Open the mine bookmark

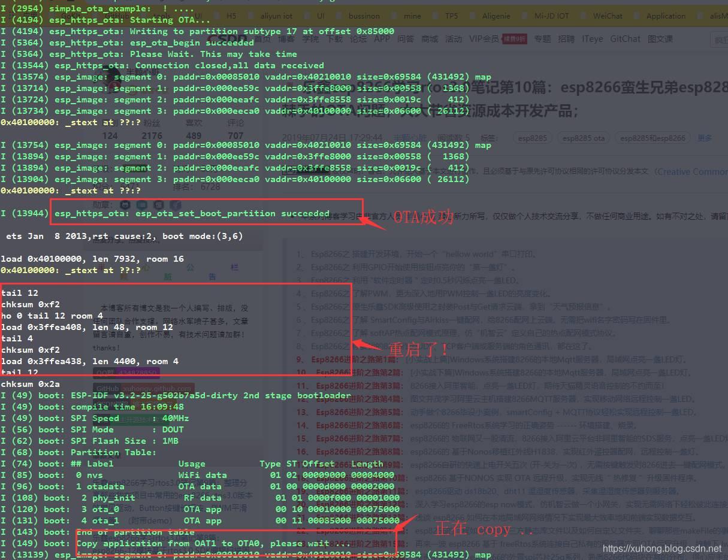click(x=412, y=16)
